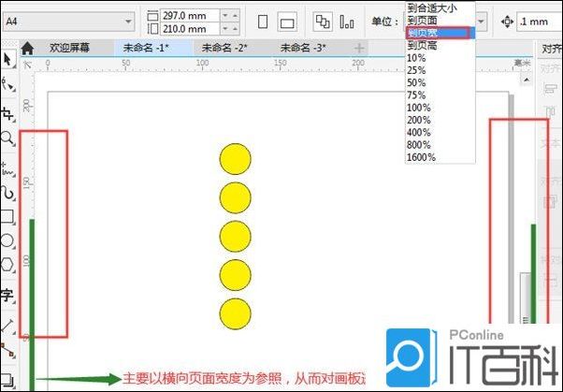The width and height of the screenshot is (563, 392).
Task: Click the vertical scrollbar up arrow
Action: pyautogui.click(x=527, y=80)
